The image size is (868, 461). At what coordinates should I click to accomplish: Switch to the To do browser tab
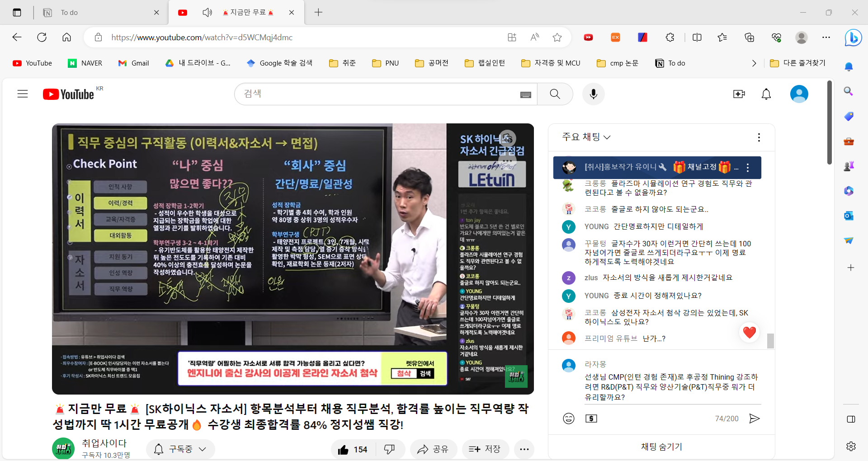(99, 13)
